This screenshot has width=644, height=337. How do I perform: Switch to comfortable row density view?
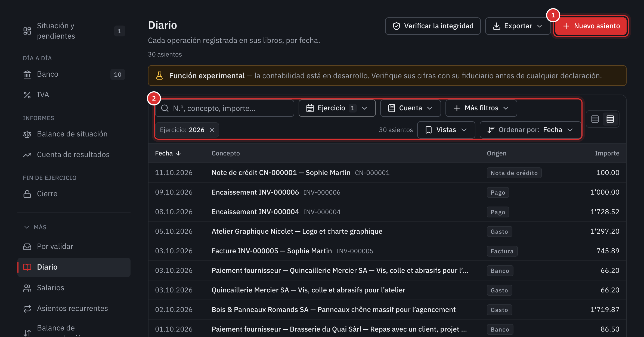595,119
